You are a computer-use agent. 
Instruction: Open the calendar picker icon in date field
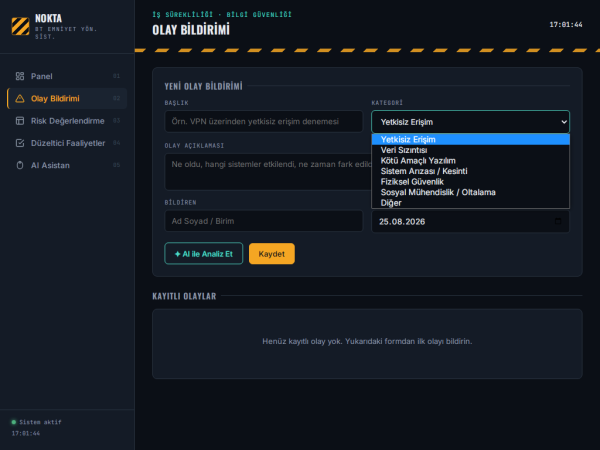(x=558, y=221)
